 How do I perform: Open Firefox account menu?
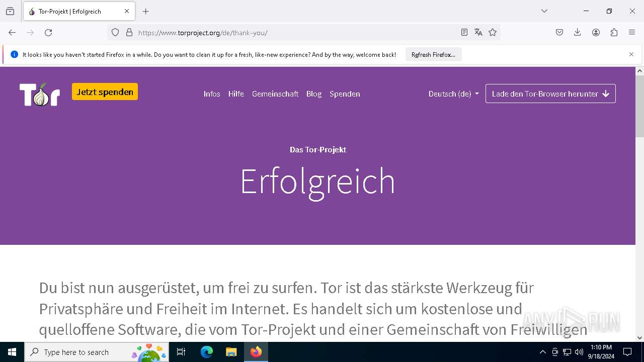click(596, 33)
